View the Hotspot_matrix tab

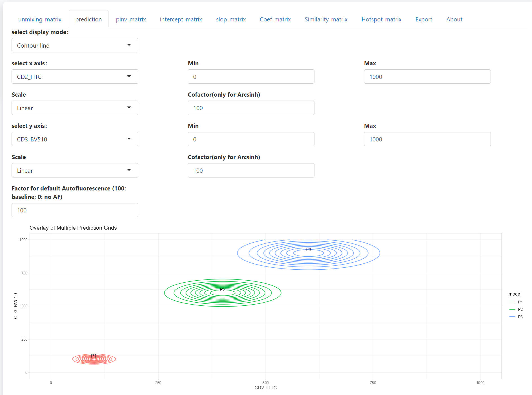(x=381, y=19)
